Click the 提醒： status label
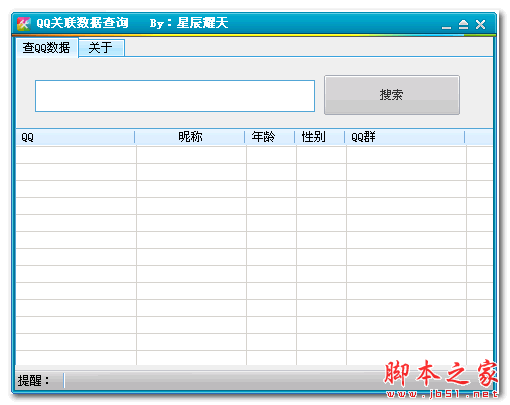This screenshot has width=510, height=405. (x=34, y=381)
